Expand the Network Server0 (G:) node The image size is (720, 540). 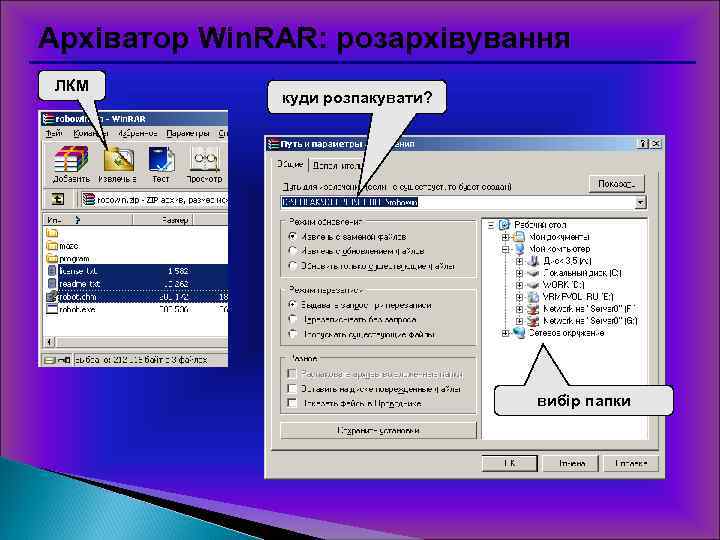pyautogui.click(x=519, y=321)
